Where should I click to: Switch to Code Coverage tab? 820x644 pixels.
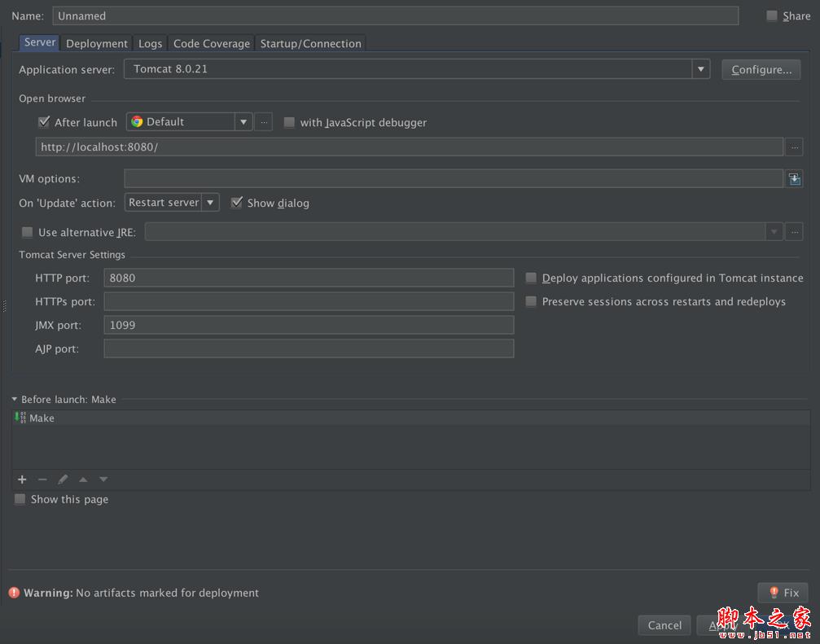[x=212, y=44]
